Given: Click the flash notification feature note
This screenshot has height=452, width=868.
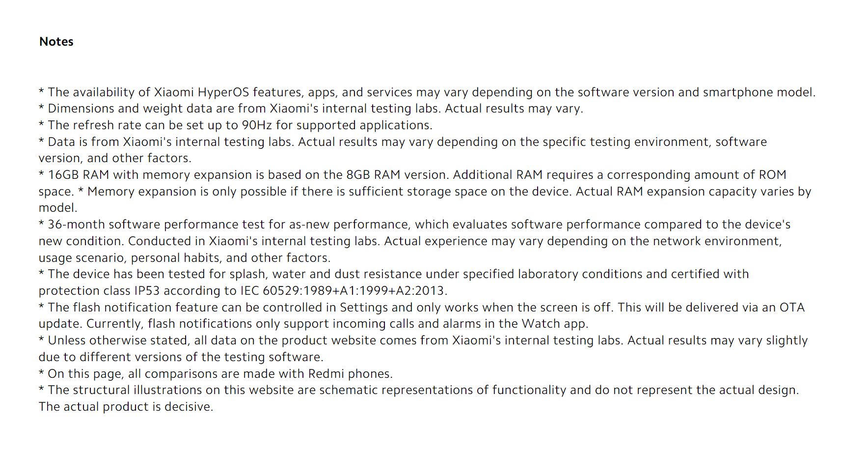Looking at the screenshot, I should [x=422, y=308].
